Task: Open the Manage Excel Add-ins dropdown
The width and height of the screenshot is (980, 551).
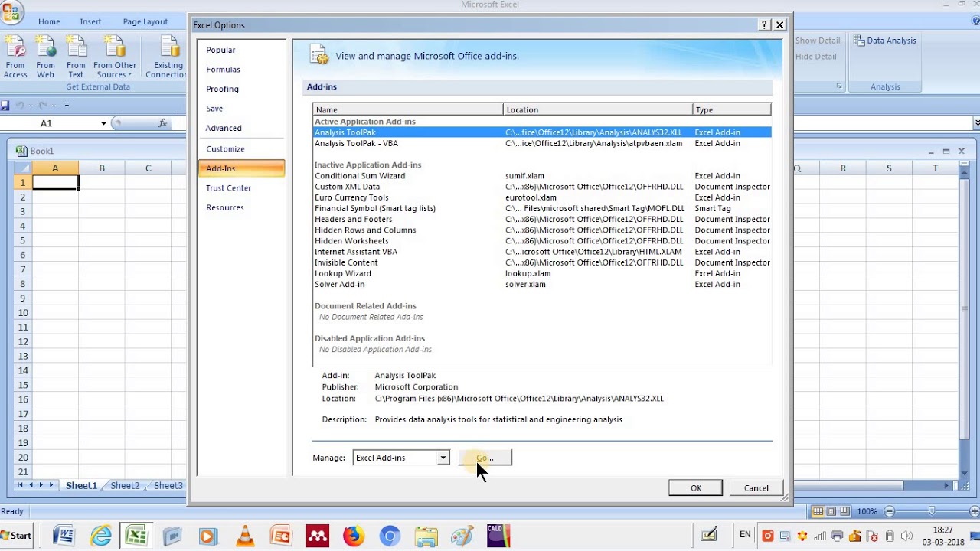Action: coord(443,458)
